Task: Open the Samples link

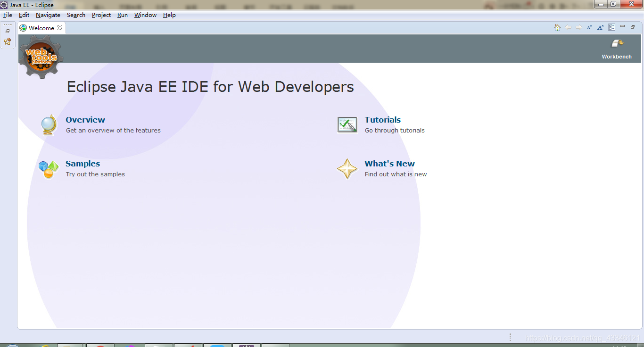Action: [83, 164]
